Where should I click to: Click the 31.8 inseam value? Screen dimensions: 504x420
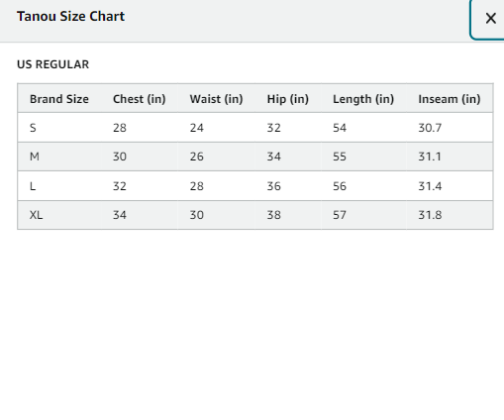430,215
